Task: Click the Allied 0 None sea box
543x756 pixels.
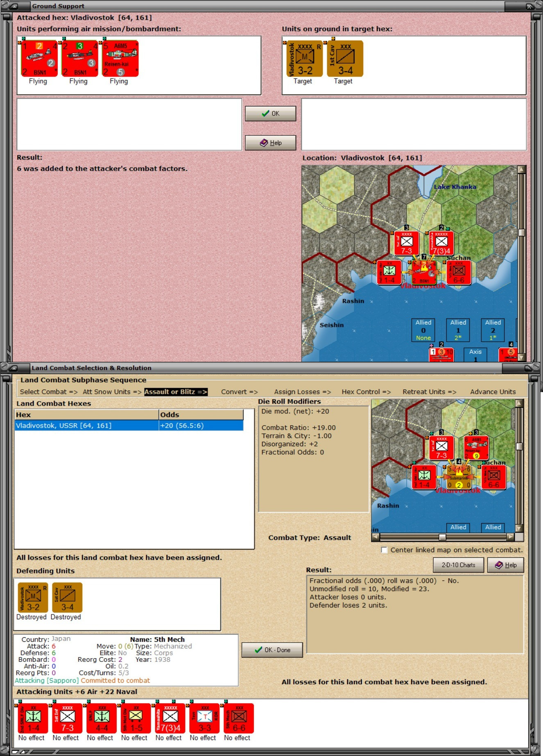Action: coord(423,330)
